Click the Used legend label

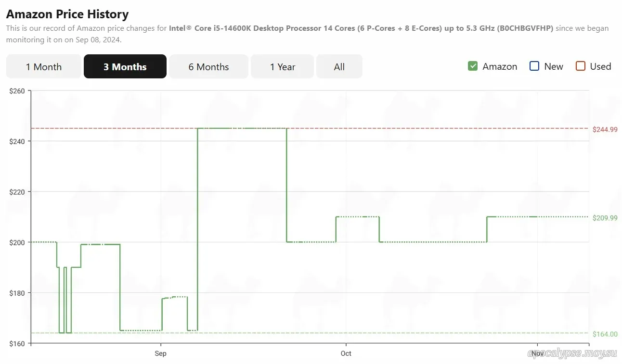[600, 66]
